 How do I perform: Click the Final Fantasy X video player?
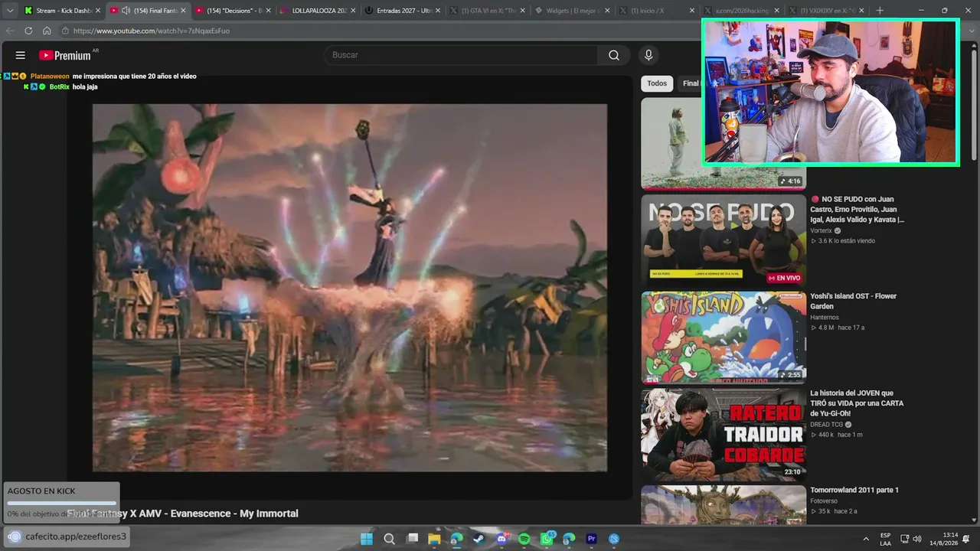(x=350, y=288)
